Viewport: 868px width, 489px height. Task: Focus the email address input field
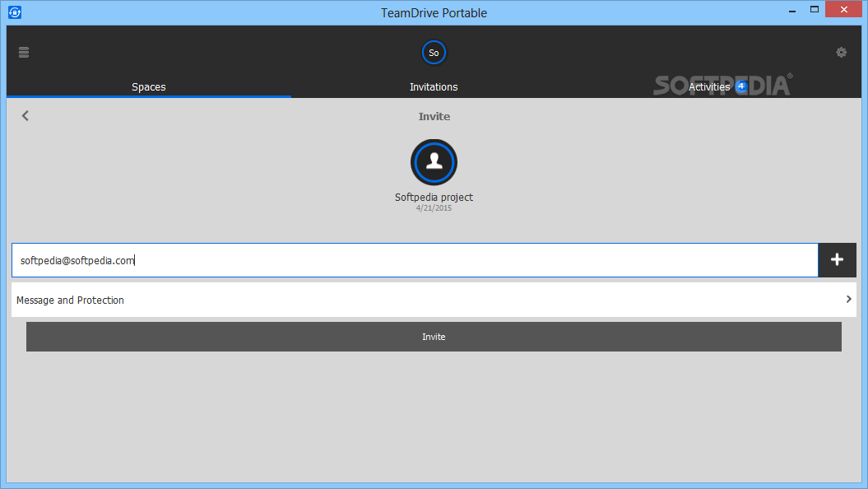pos(415,260)
